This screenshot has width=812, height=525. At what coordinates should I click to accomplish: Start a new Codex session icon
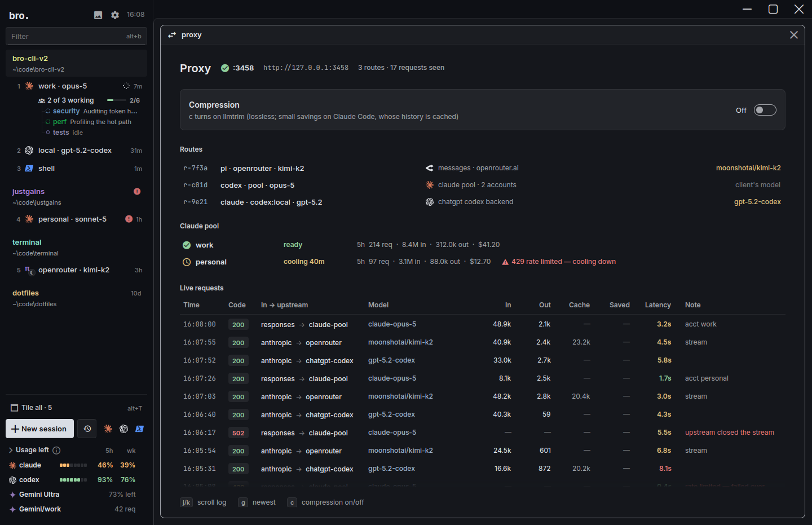(x=124, y=429)
